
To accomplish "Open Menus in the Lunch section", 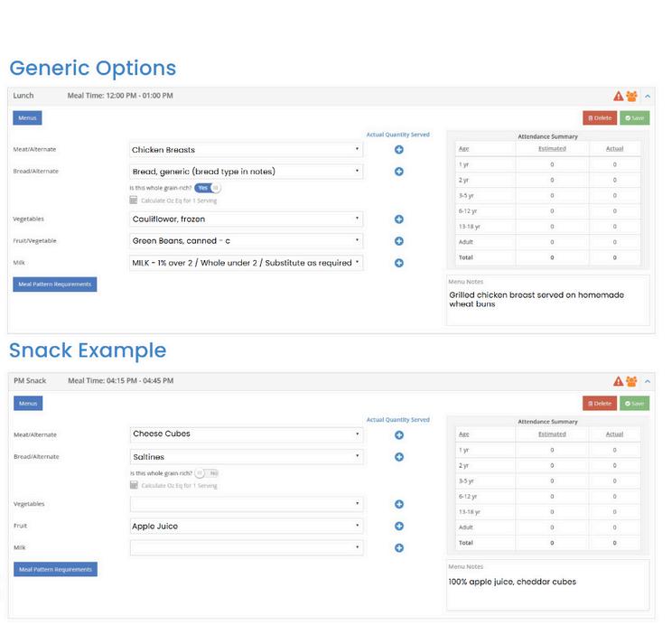I will [x=27, y=118].
